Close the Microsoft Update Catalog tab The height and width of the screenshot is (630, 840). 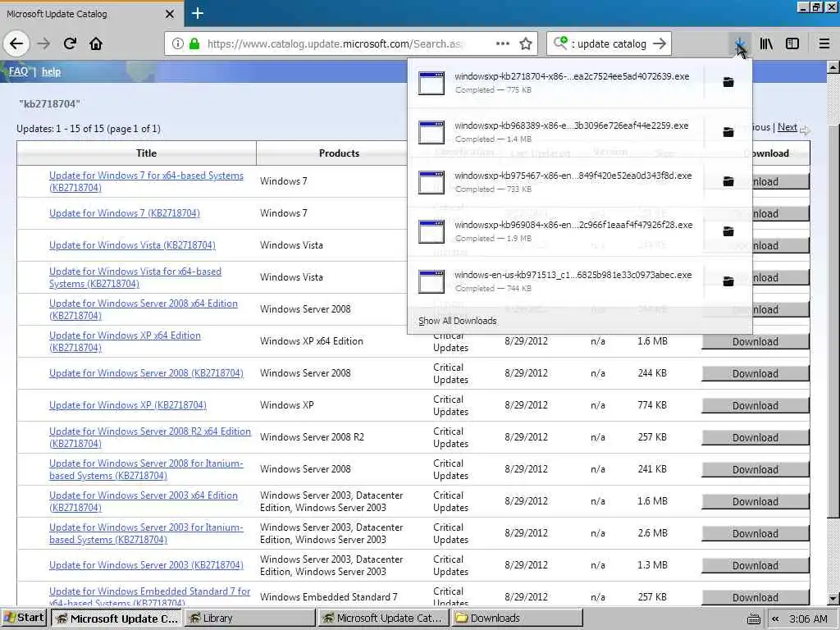(170, 14)
